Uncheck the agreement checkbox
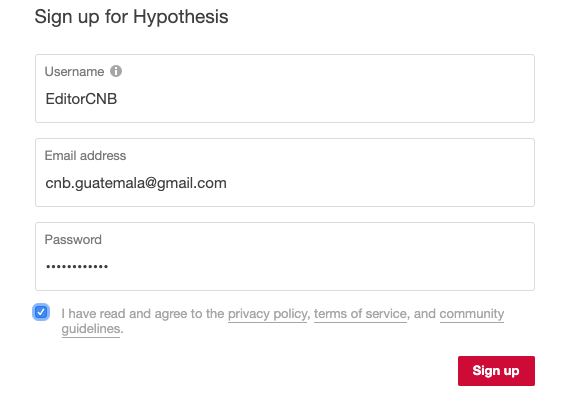 pyautogui.click(x=41, y=312)
